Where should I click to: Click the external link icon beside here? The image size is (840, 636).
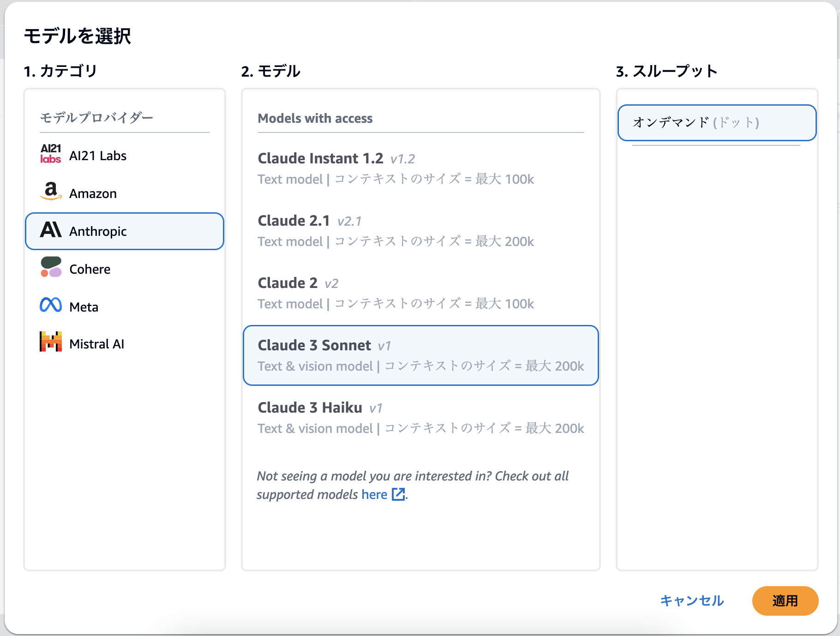(x=398, y=494)
